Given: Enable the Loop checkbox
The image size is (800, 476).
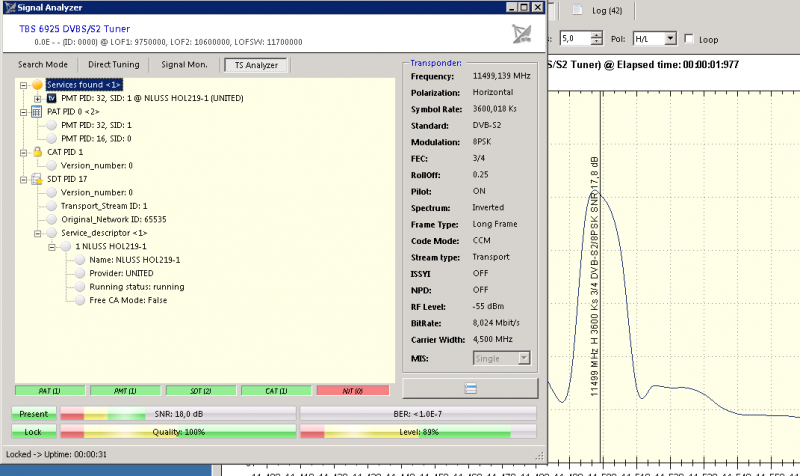Looking at the screenshot, I should 688,39.
